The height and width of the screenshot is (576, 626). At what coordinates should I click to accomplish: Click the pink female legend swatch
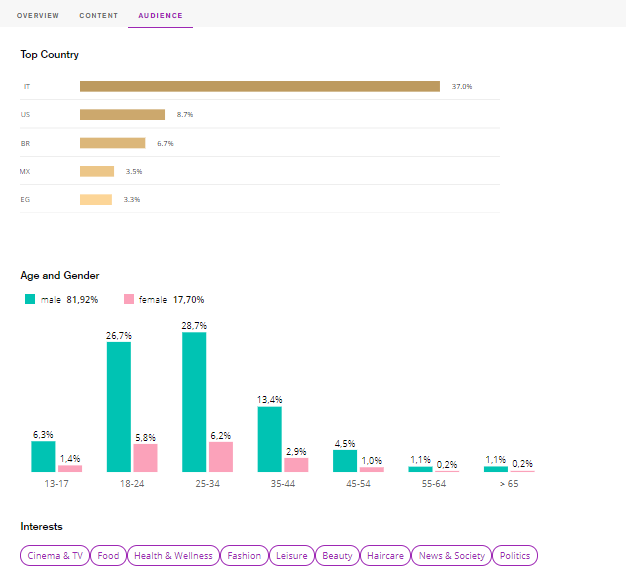[x=128, y=299]
